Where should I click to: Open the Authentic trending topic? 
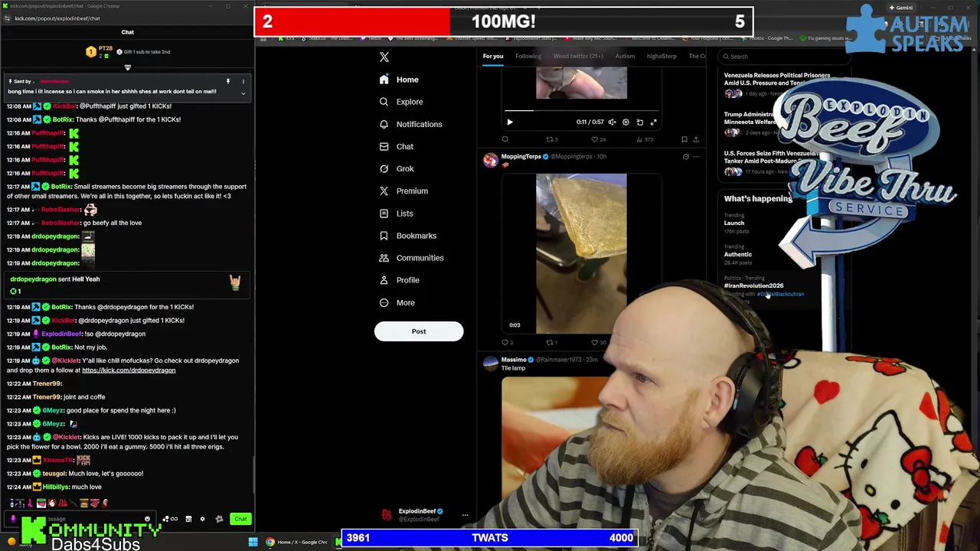pyautogui.click(x=738, y=254)
